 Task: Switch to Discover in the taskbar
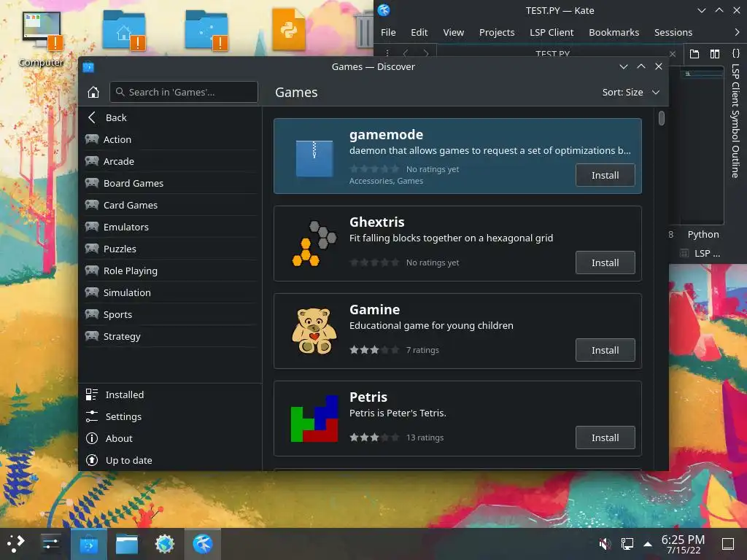click(x=88, y=543)
